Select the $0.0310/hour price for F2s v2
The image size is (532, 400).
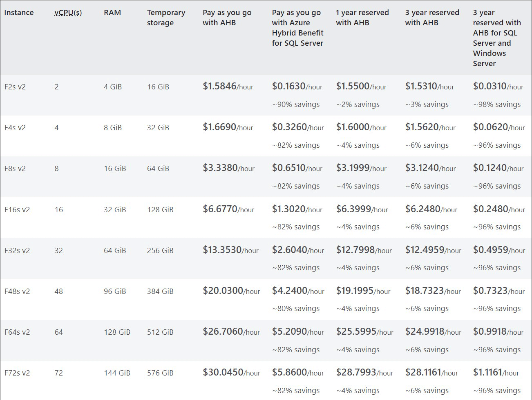pos(498,87)
